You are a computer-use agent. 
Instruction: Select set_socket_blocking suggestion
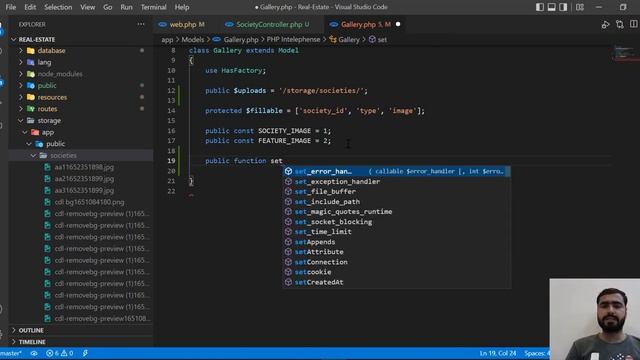pos(396,222)
